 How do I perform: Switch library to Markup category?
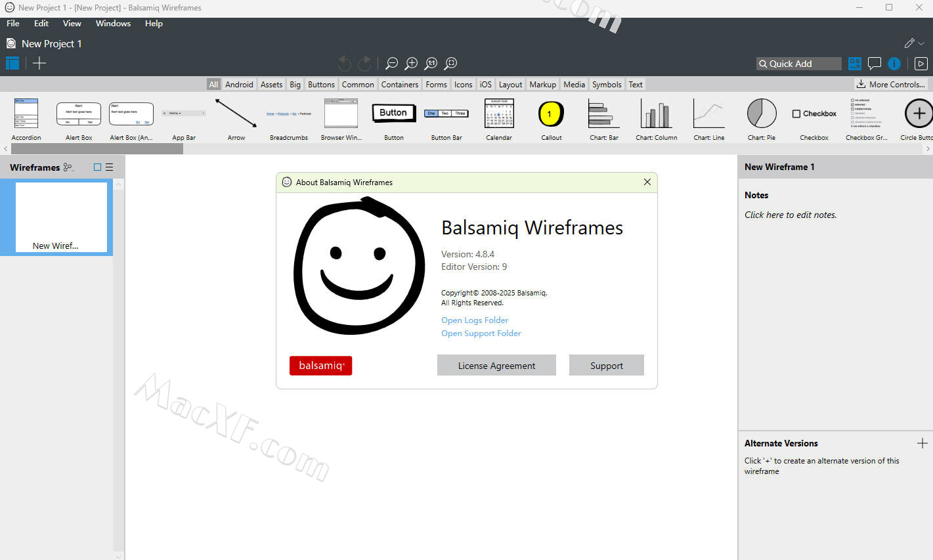click(x=542, y=84)
